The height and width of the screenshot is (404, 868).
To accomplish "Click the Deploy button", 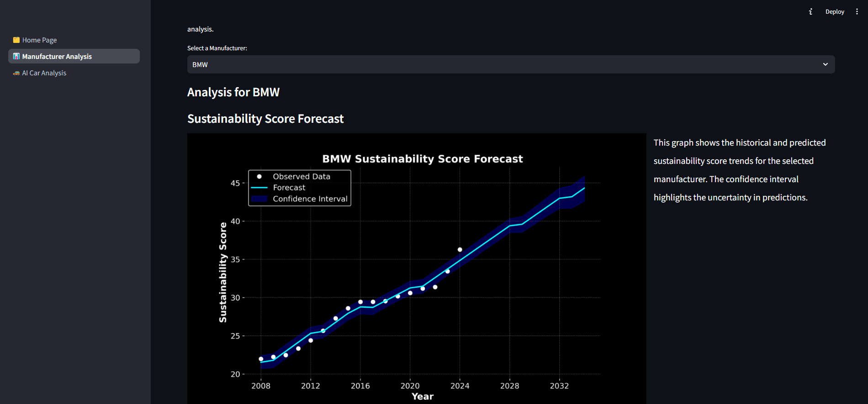I will click(835, 12).
